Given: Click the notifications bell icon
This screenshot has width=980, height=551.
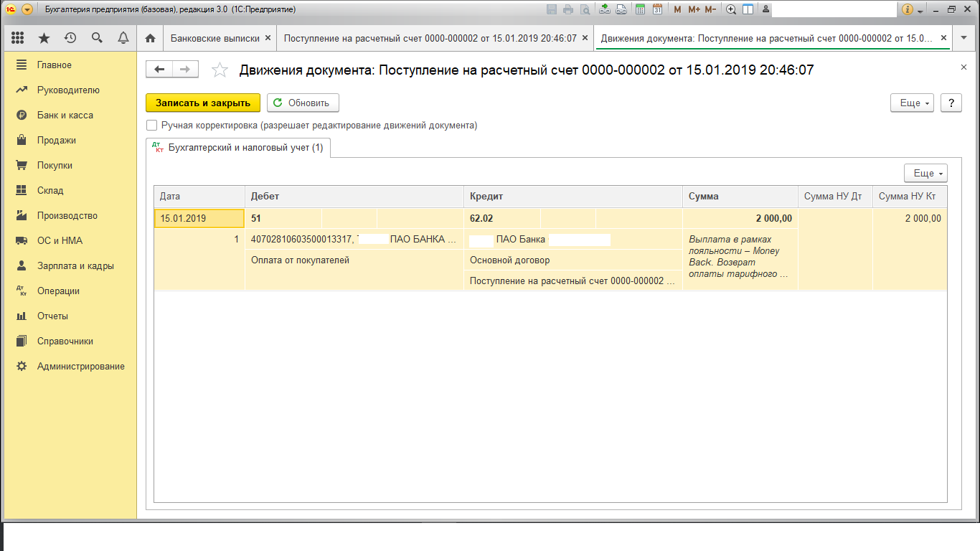Looking at the screenshot, I should (123, 38).
